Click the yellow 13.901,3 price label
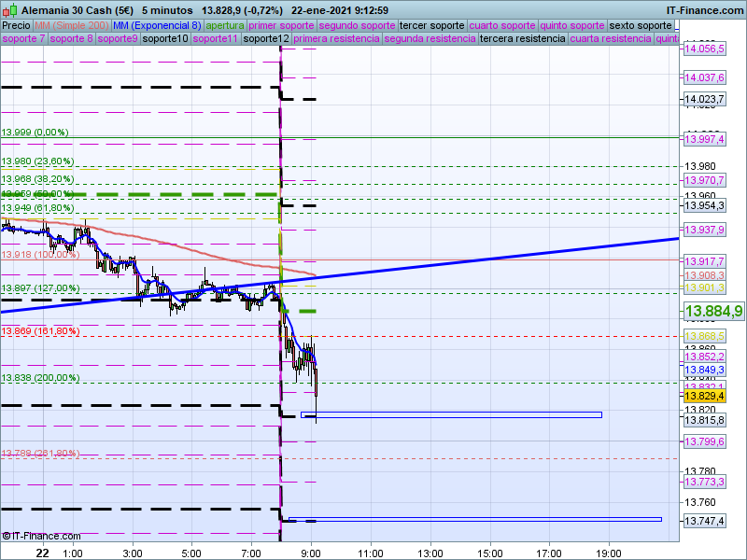This screenshot has height=560, width=747. [x=704, y=287]
